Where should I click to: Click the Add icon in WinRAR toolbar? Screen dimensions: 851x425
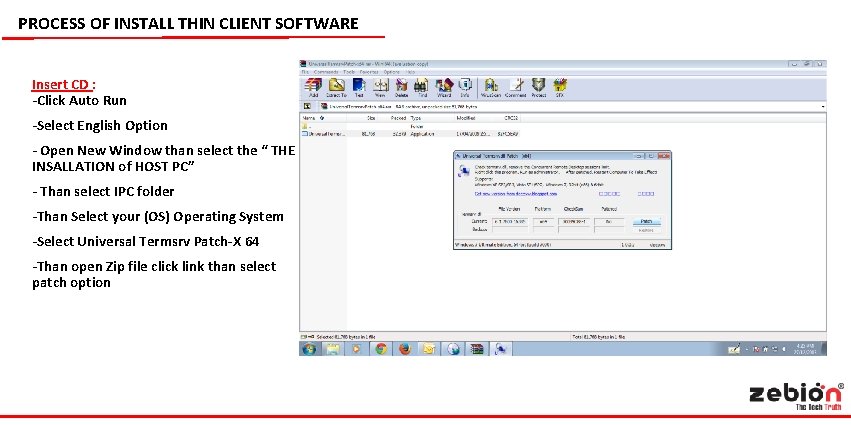(x=313, y=87)
